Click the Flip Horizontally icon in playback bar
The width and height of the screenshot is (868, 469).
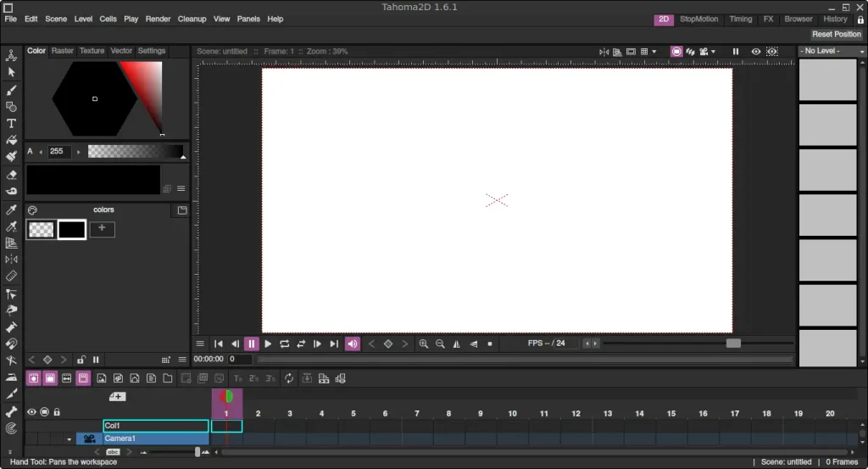click(x=457, y=343)
